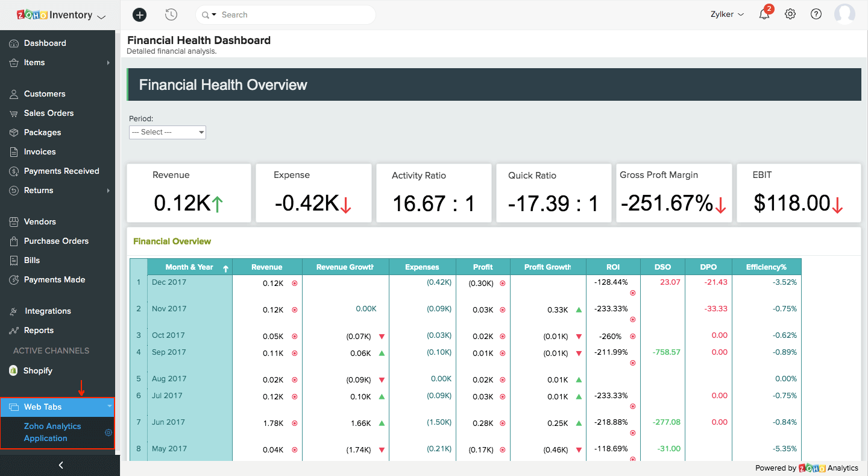Sort by Month & Year column header

[189, 267]
